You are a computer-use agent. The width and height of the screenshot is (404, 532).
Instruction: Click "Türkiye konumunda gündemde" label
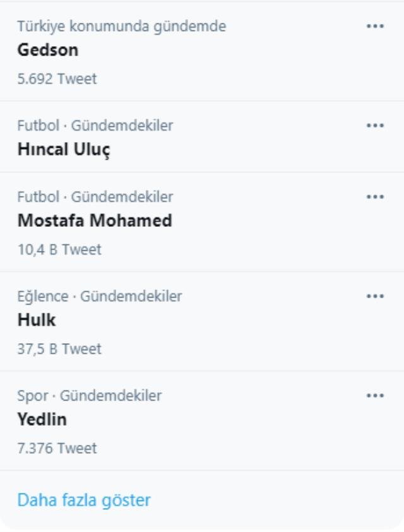[121, 27]
